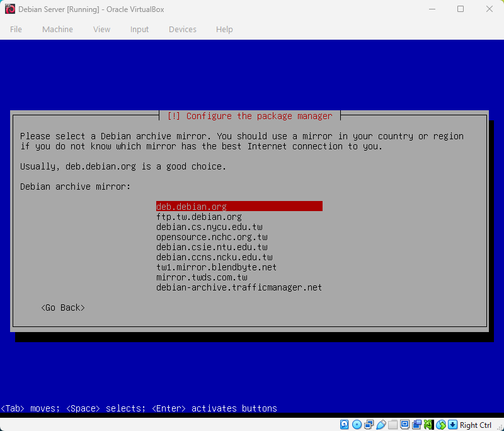
Task: Open the Devices menu
Action: [x=183, y=29]
